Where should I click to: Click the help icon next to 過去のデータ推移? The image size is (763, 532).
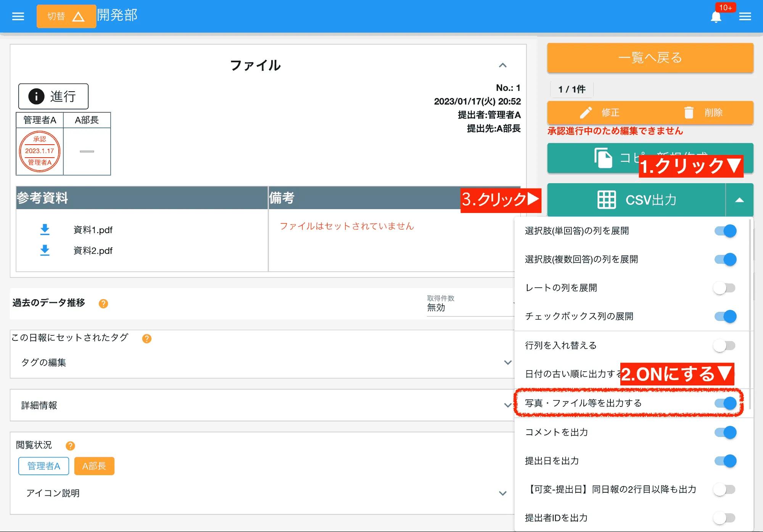click(103, 303)
